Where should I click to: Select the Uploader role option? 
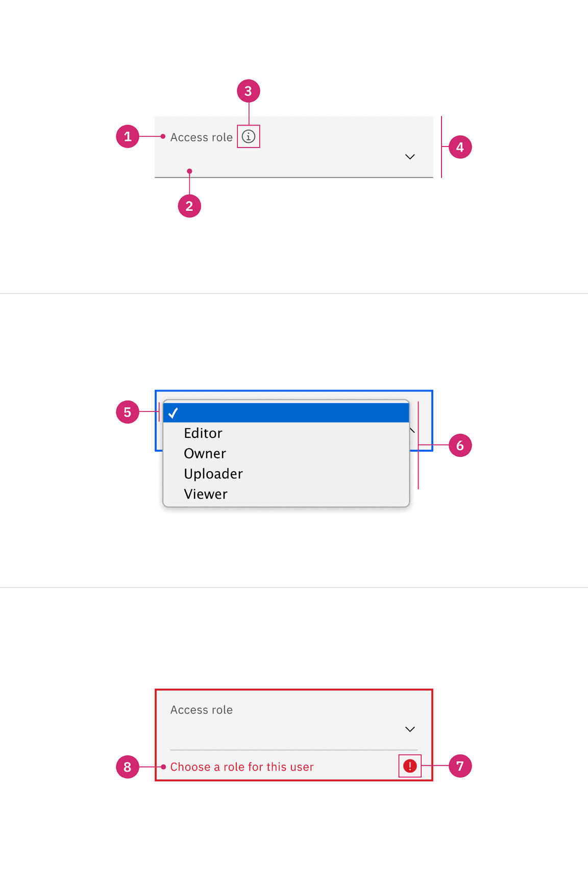click(213, 474)
